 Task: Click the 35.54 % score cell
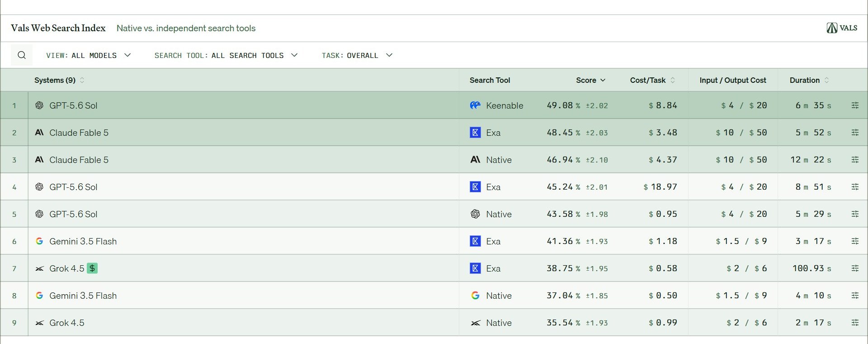[x=577, y=323]
